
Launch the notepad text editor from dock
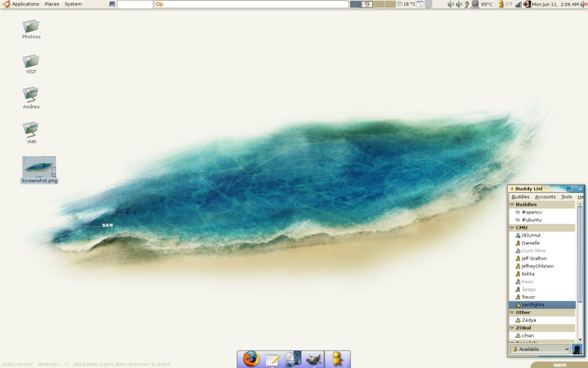(x=272, y=359)
